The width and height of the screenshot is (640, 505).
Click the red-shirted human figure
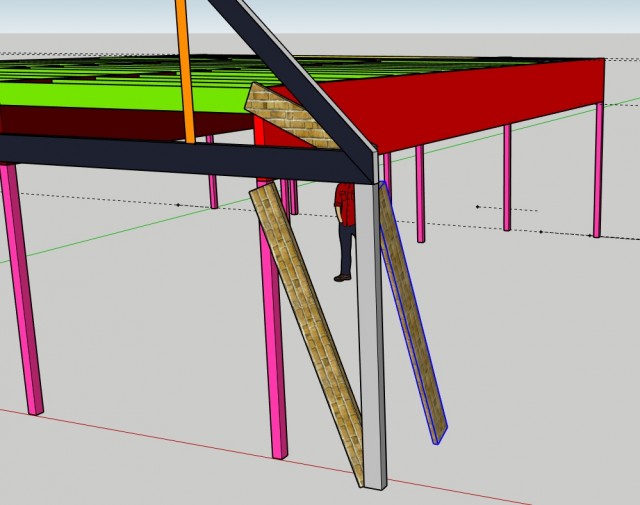pos(345,233)
